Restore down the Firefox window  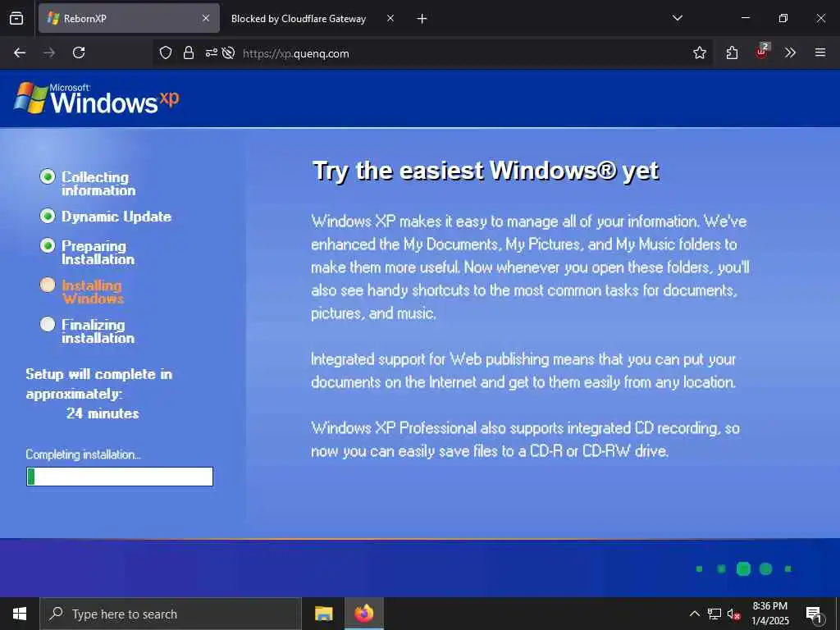click(783, 18)
